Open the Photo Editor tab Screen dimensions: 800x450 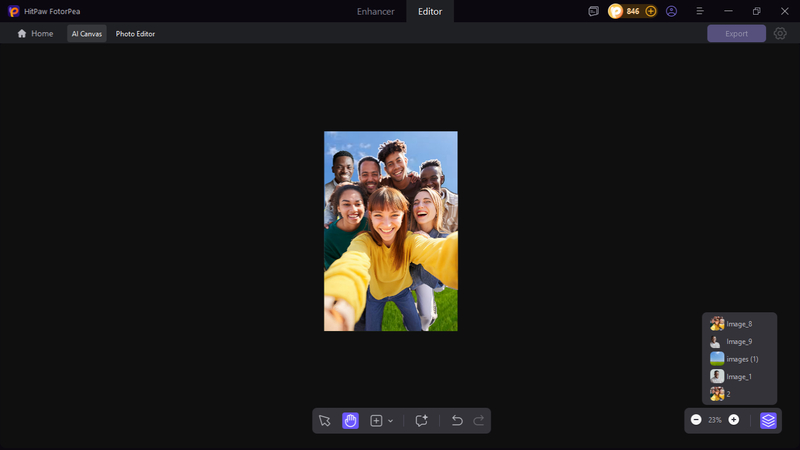pos(135,34)
